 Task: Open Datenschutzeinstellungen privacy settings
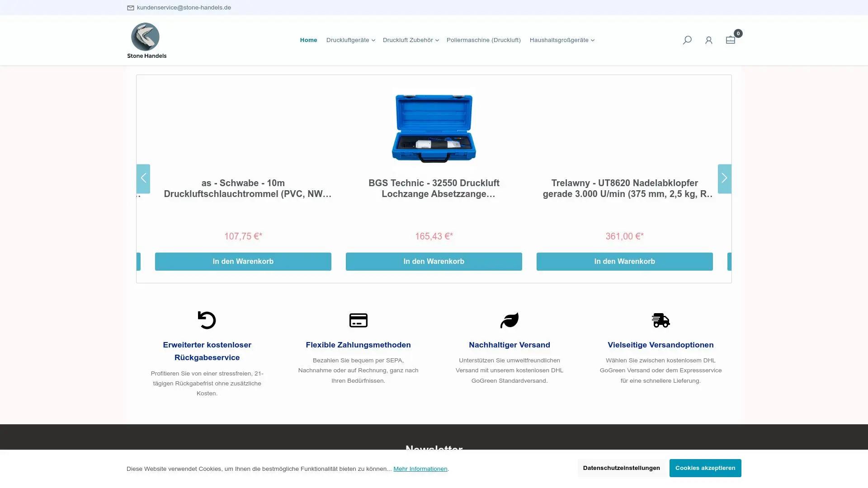click(621, 468)
